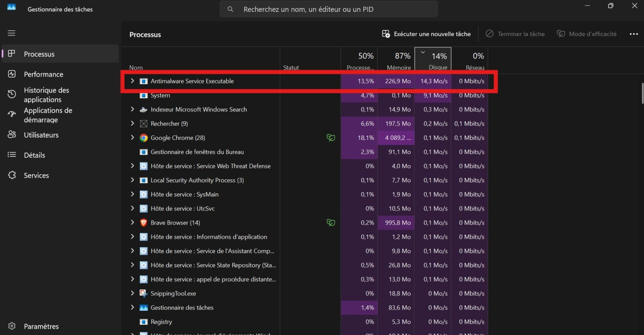Image resolution: width=644 pixels, height=335 pixels.
Task: Expand the Google Chrome (28) process group
Action: tap(132, 138)
